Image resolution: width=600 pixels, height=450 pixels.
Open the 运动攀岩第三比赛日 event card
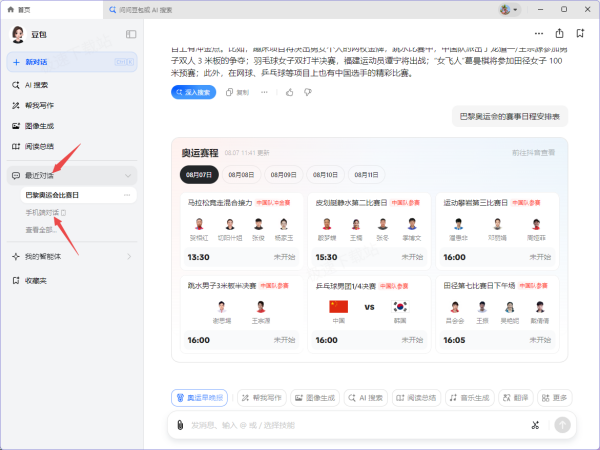[x=497, y=232]
